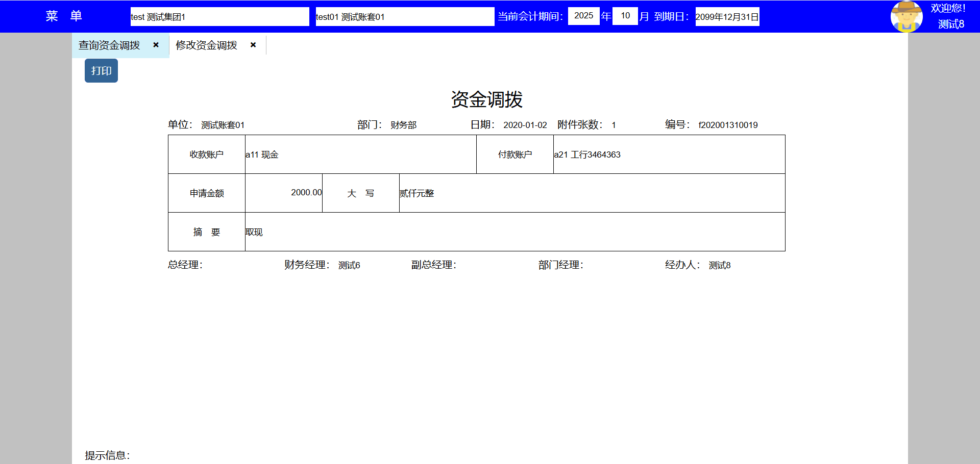980x464 pixels.
Task: Click the test 测试集团1 group field
Action: (x=219, y=17)
